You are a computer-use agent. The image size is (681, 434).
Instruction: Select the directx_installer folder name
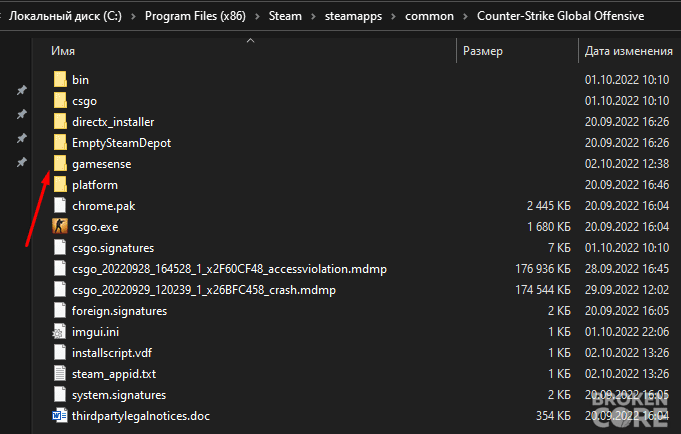point(113,122)
